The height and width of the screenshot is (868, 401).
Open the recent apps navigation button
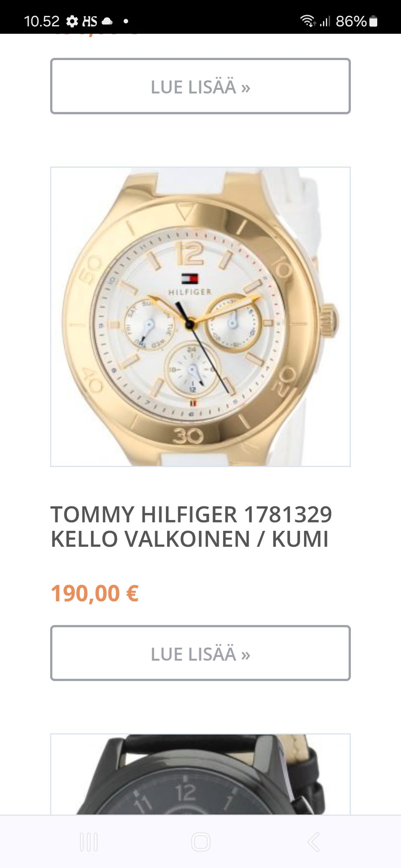89,842
